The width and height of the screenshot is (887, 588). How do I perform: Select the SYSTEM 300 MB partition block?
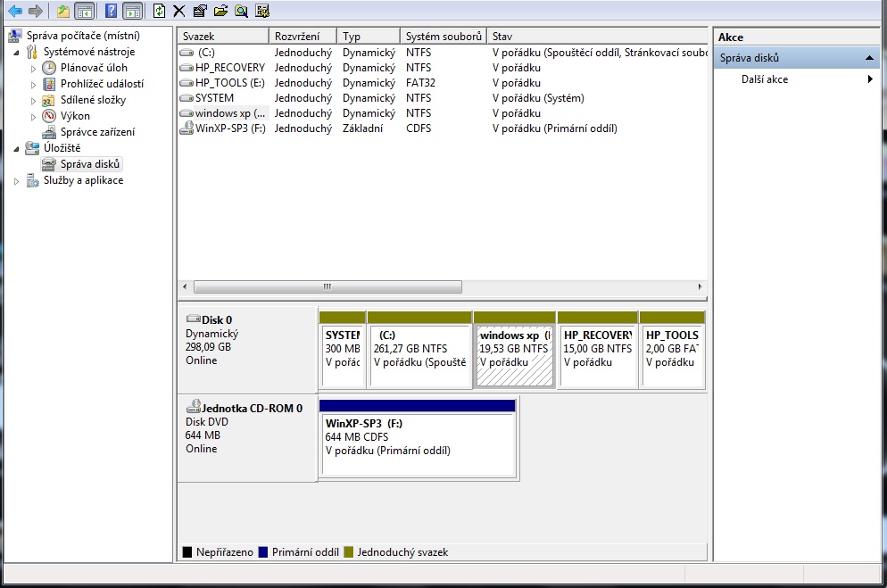343,350
